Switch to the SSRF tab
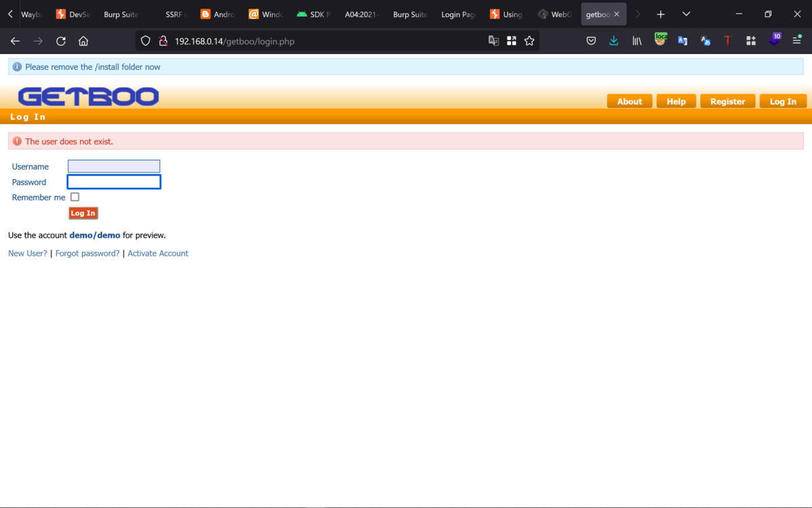The width and height of the screenshot is (812, 508). click(x=176, y=14)
